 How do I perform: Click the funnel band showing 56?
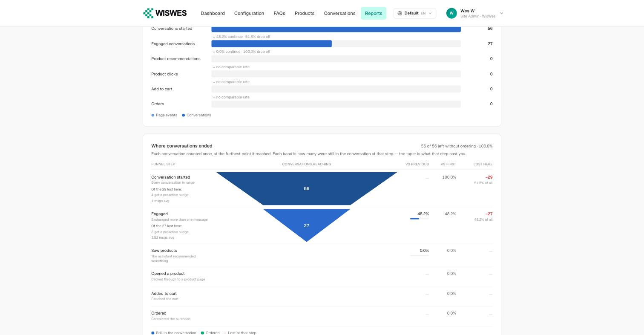[307, 188]
